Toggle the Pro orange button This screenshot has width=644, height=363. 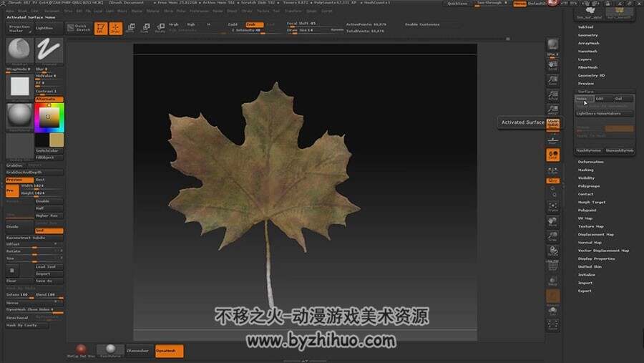(12, 190)
